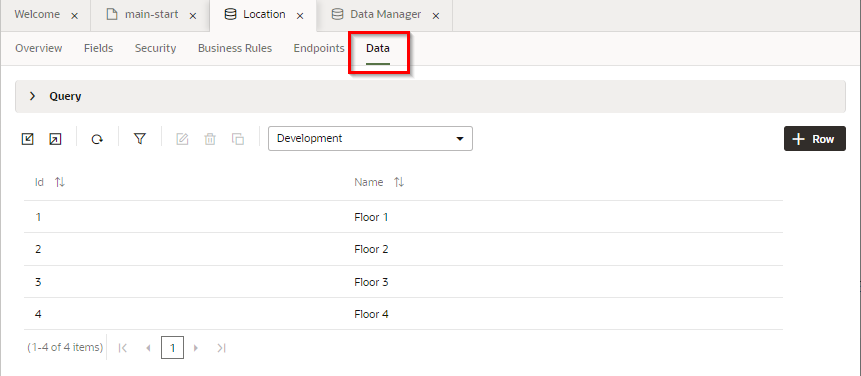Viewport: 861px width, 376px height.
Task: Go to next page arrow in pagination
Action: [x=196, y=348]
